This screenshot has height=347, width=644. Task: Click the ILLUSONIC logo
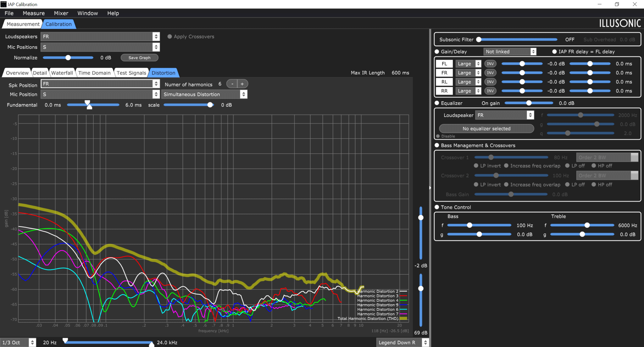620,24
